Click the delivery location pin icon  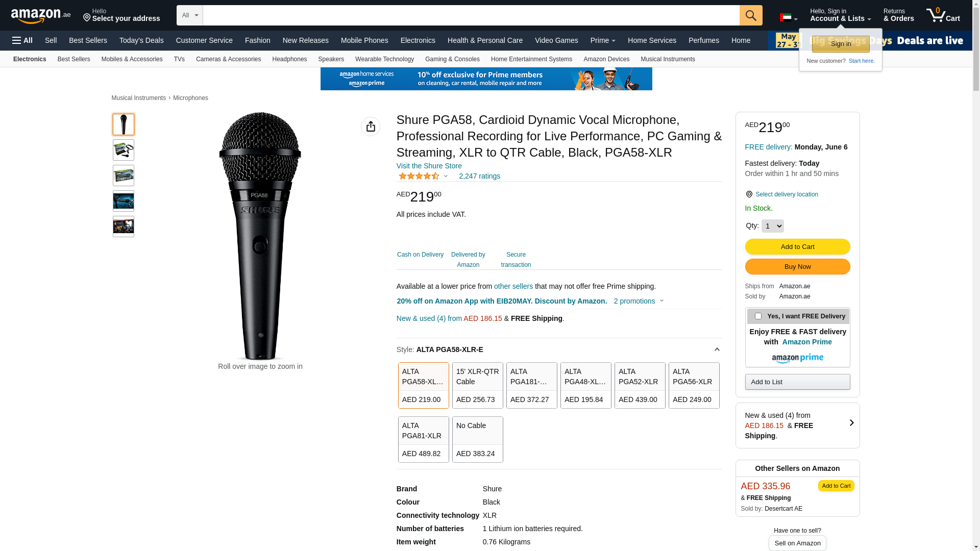(749, 194)
